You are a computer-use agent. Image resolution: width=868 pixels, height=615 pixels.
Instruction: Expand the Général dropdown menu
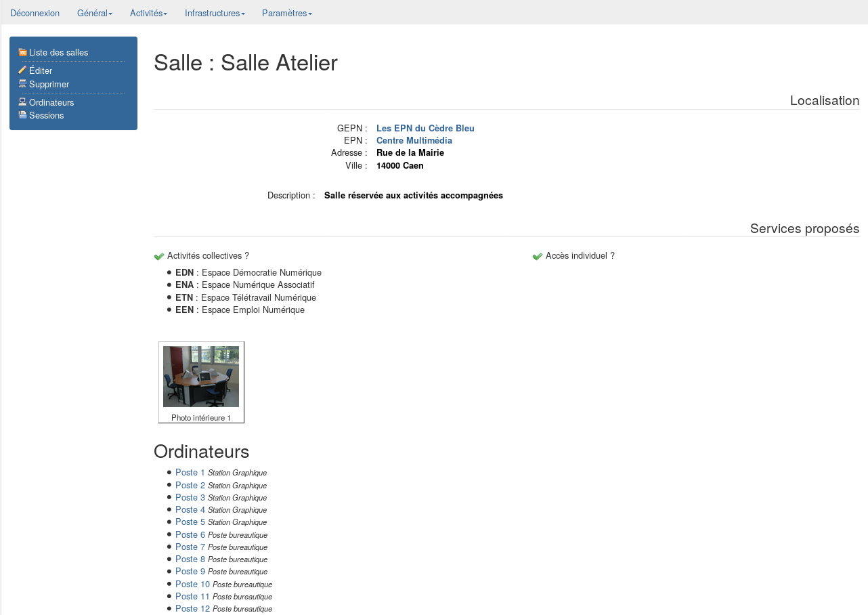click(95, 13)
